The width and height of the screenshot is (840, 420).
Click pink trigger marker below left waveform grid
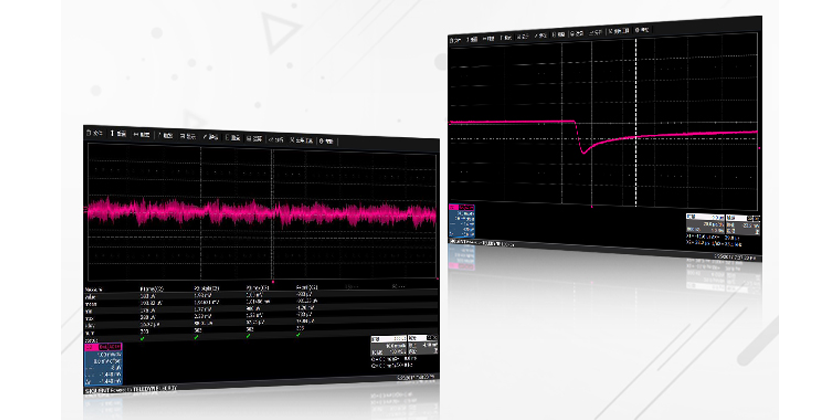click(x=273, y=281)
